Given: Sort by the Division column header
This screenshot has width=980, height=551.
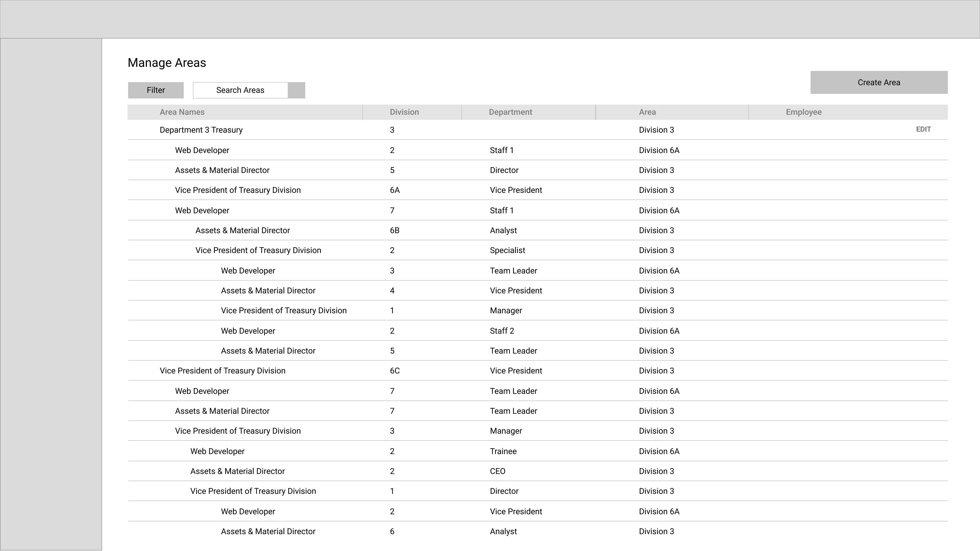Looking at the screenshot, I should pos(404,112).
